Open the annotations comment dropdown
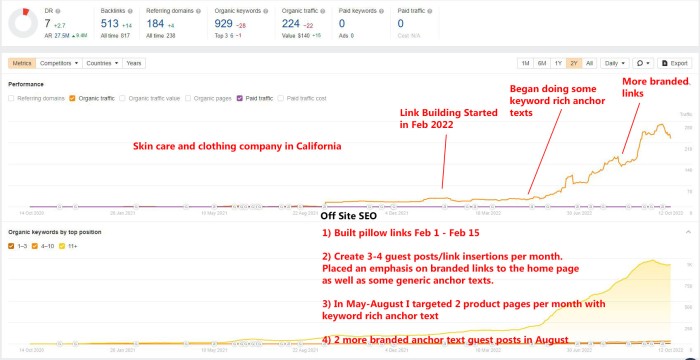The image size is (700, 360). point(643,63)
